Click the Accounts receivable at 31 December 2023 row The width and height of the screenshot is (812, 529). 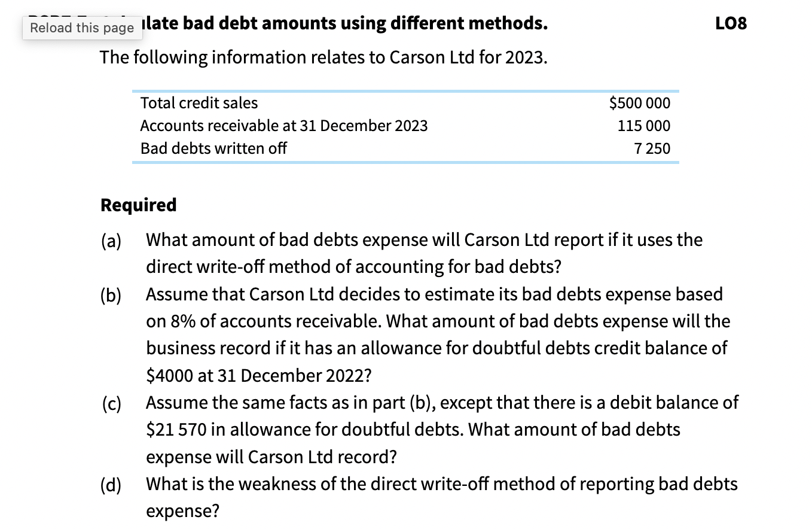(x=283, y=126)
